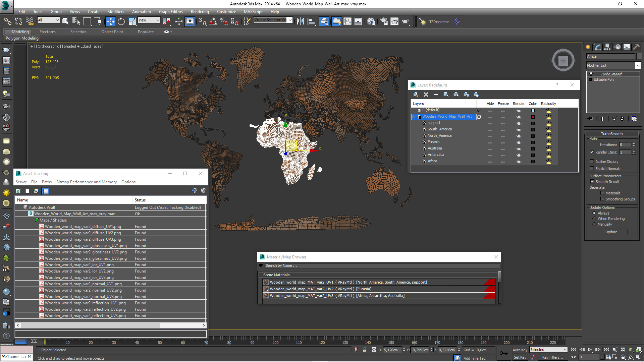Click the Select Object arrow tool
The width and height of the screenshot is (644, 362).
65,22
